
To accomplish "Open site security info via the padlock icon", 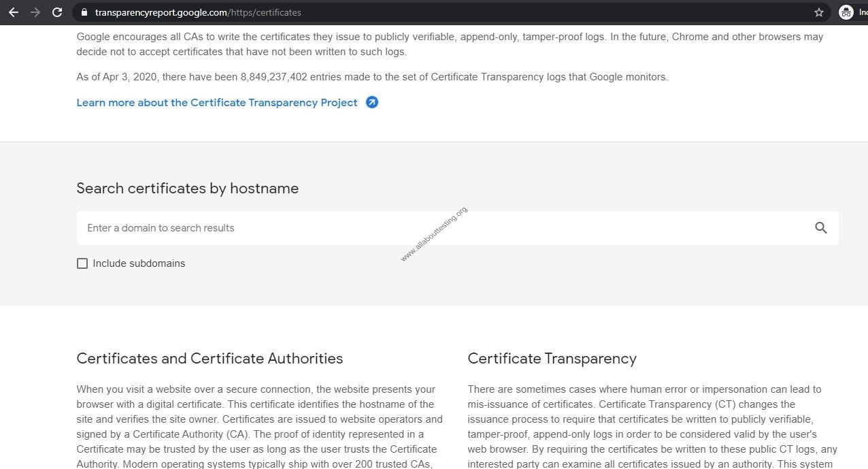I will tap(84, 12).
